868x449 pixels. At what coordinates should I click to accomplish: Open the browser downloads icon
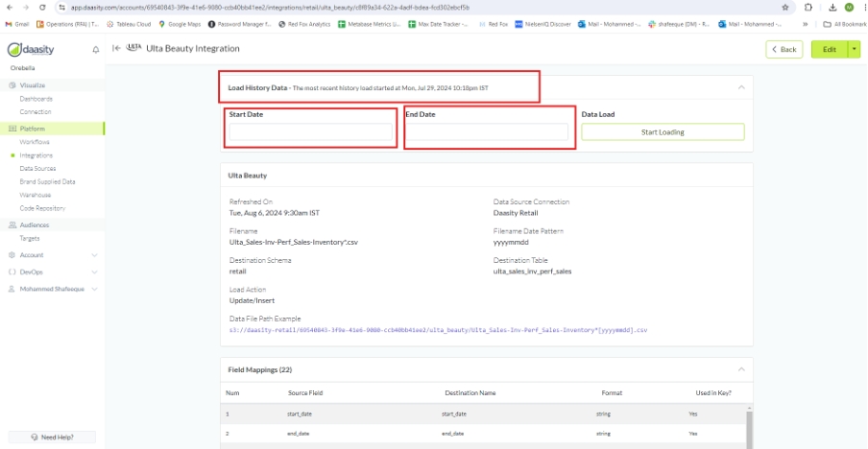831,7
